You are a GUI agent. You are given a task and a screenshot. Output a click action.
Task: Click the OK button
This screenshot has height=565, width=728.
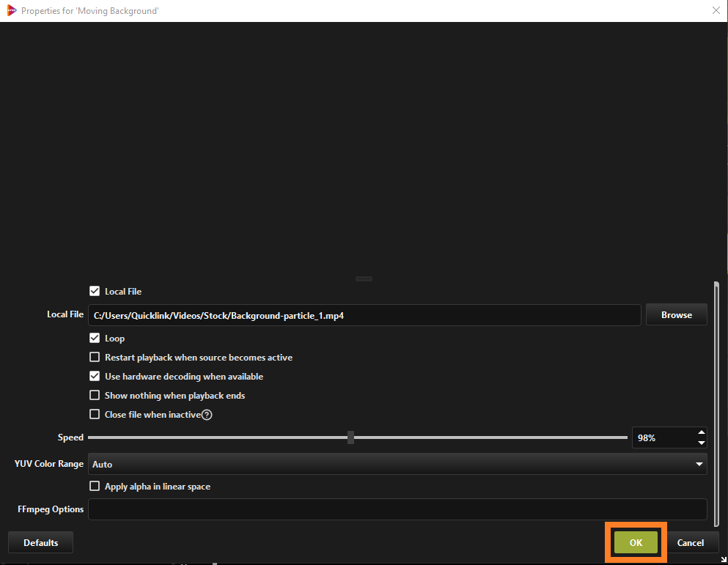(x=636, y=543)
